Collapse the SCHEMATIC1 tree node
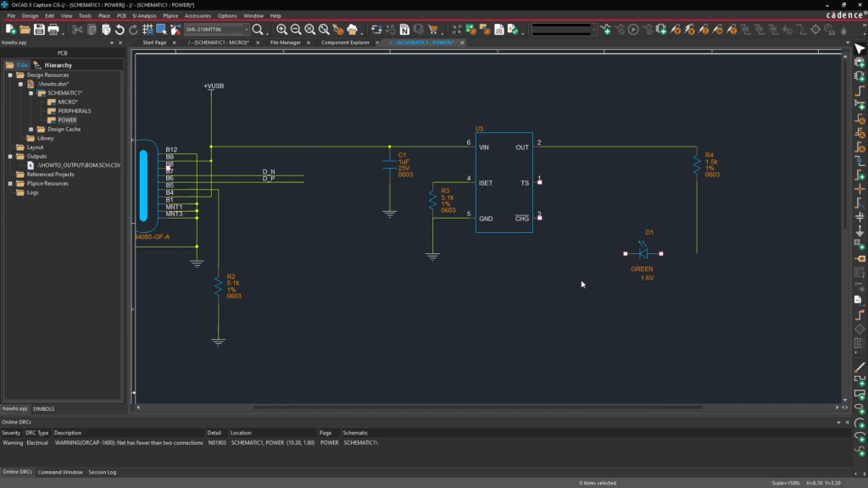The height and width of the screenshot is (488, 868). pos(31,93)
